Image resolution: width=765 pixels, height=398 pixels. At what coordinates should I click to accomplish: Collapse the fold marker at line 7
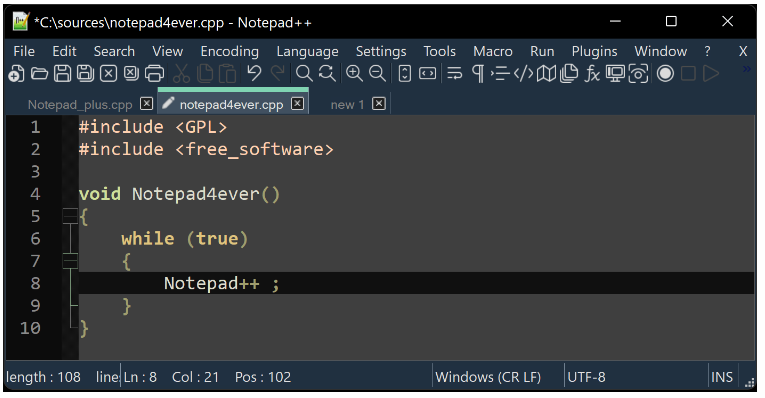pos(70,261)
